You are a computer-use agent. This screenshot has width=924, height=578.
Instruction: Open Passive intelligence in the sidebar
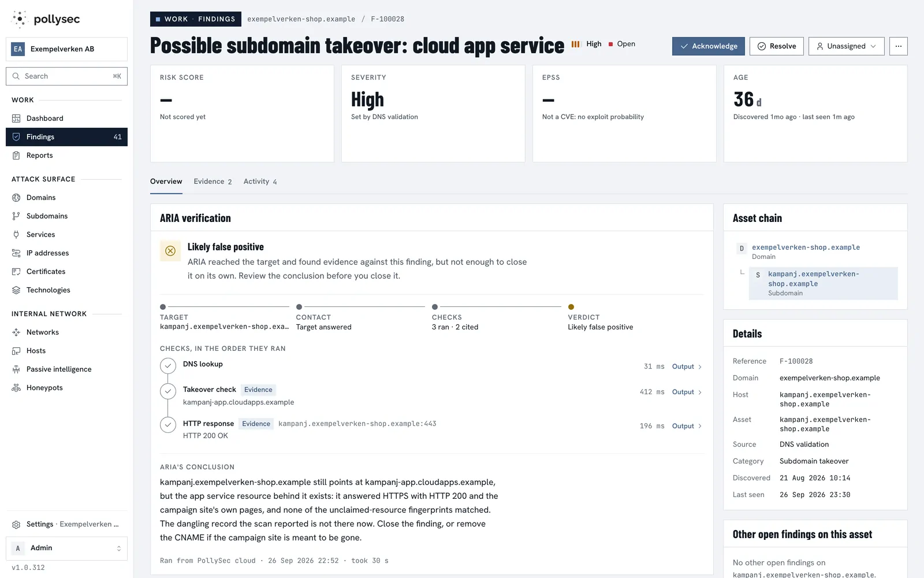click(x=66, y=369)
